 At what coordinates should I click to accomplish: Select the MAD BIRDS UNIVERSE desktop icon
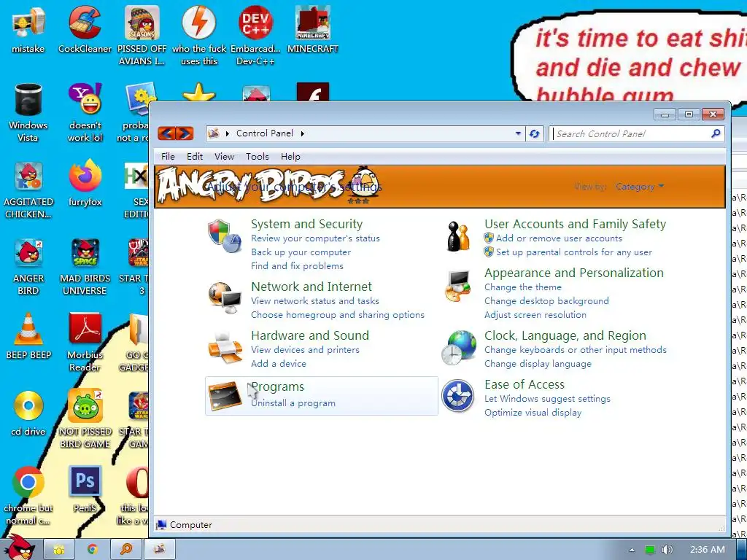[85, 252]
